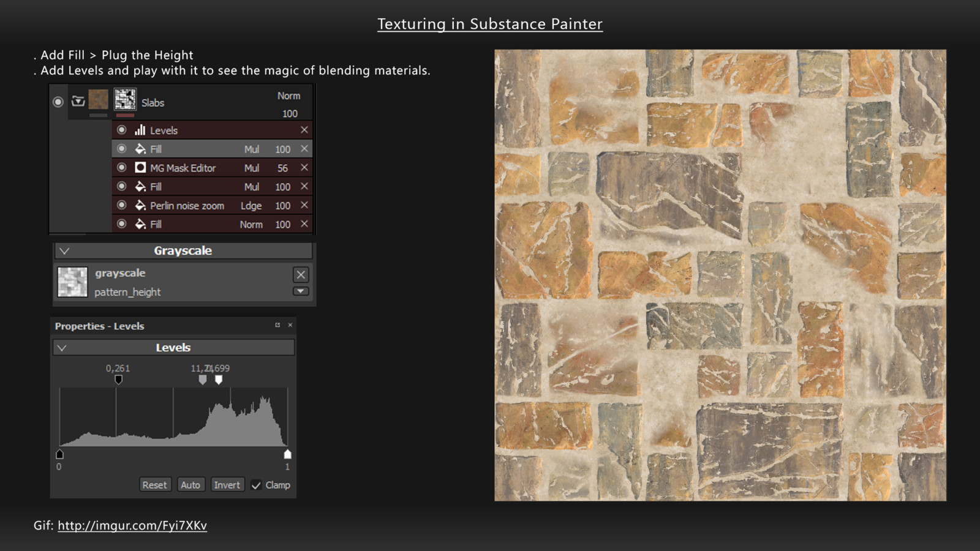Change MG Mask Editor Mul blend mode

pos(252,168)
